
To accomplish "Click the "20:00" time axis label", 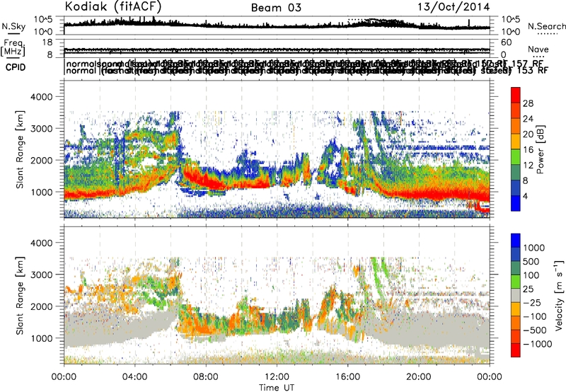I will pyautogui.click(x=418, y=377).
